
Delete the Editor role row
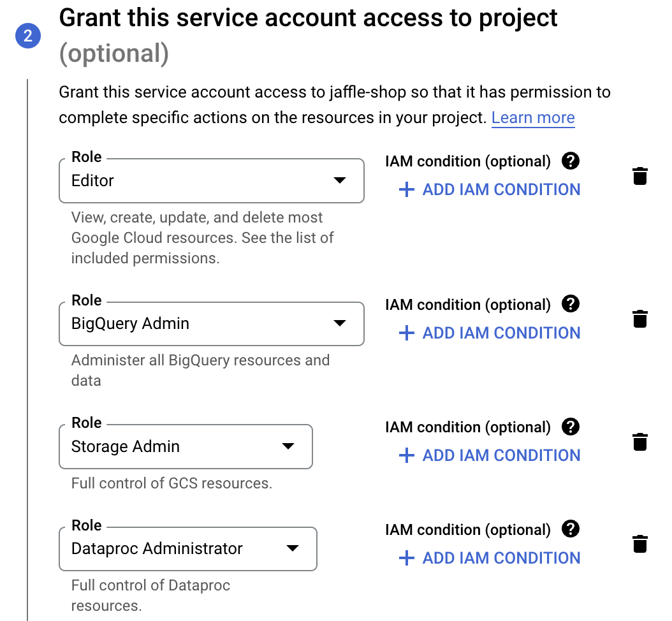click(639, 176)
